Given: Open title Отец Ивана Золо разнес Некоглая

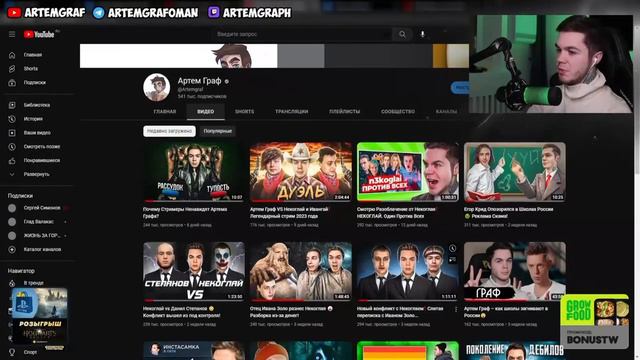Looking at the screenshot, I should click(x=292, y=312).
